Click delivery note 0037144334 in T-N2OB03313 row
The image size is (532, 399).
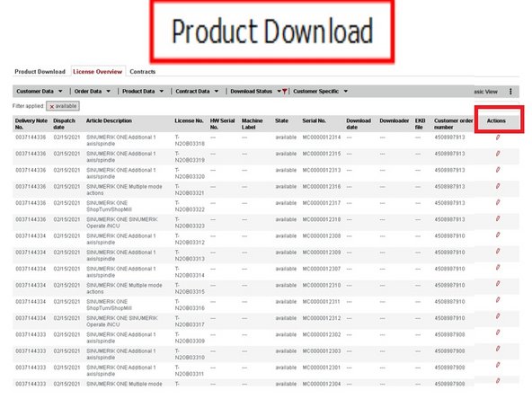[31, 253]
